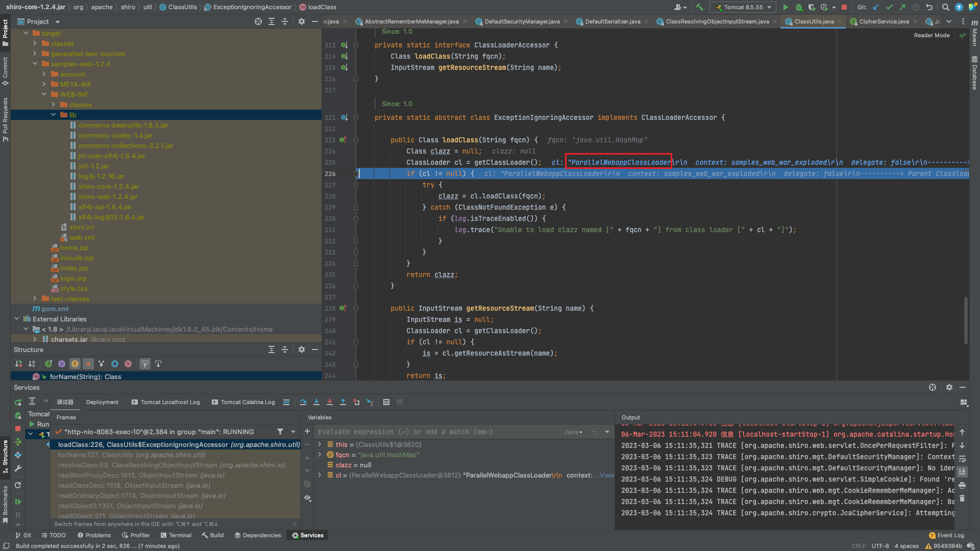
Task: Open the Problems tool window tab
Action: [94, 535]
